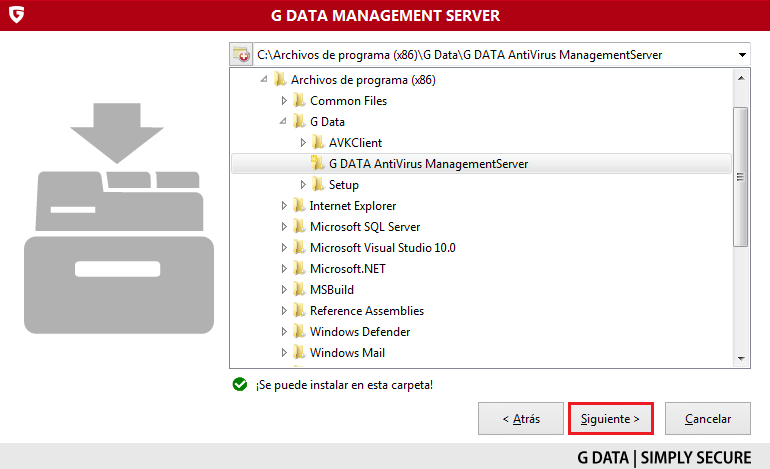The width and height of the screenshot is (770, 469).
Task: Click the Microsoft SQL Server folder icon
Action: pos(299,227)
